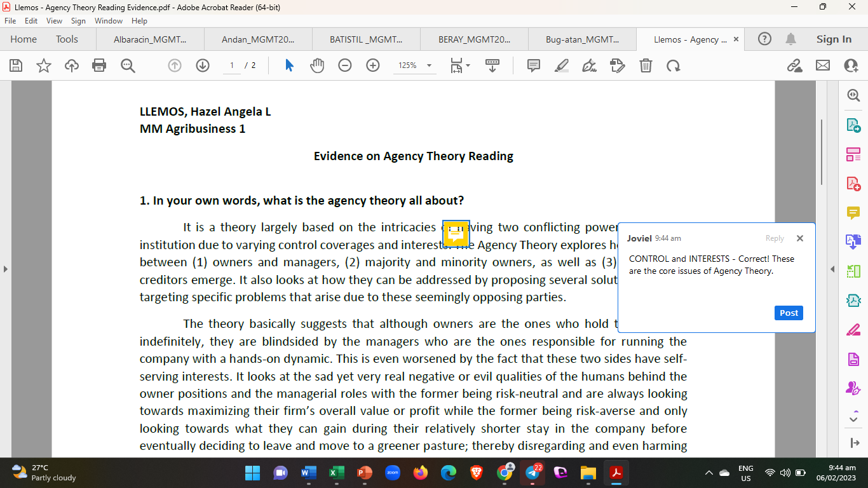Open the Edit menu
This screenshot has height=488, width=868.
(x=31, y=21)
